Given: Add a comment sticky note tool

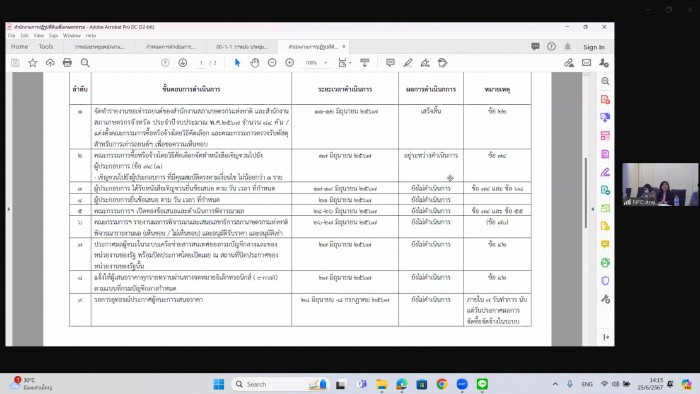Looking at the screenshot, I should pyautogui.click(x=390, y=63).
